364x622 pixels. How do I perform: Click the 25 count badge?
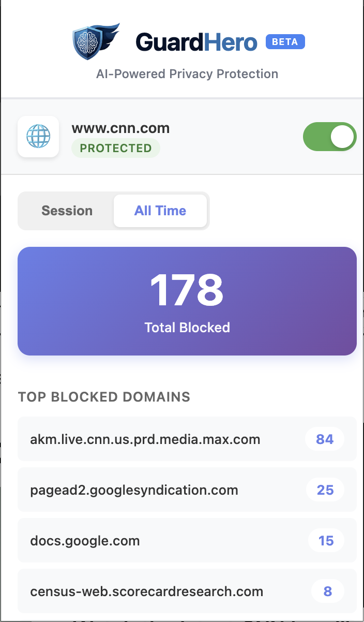pyautogui.click(x=325, y=490)
